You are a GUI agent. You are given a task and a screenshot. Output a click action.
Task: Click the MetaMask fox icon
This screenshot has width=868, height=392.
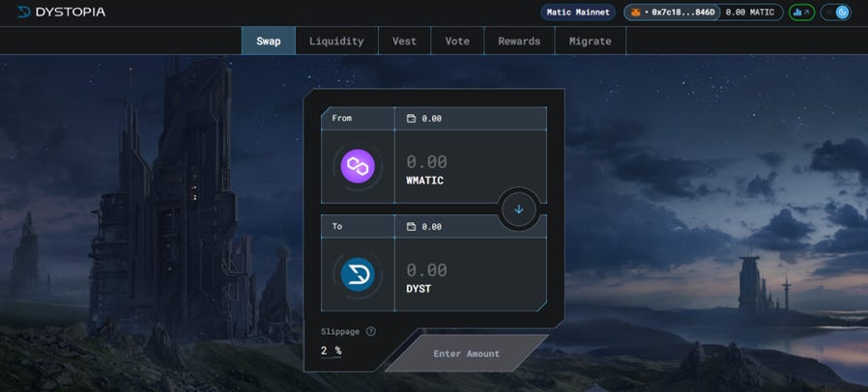[635, 13]
